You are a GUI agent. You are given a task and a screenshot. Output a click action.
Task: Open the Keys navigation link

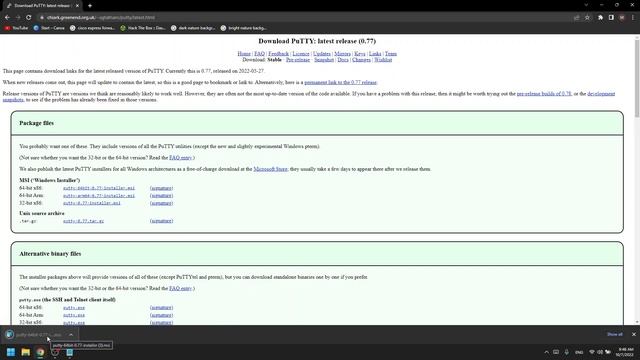[360, 53]
